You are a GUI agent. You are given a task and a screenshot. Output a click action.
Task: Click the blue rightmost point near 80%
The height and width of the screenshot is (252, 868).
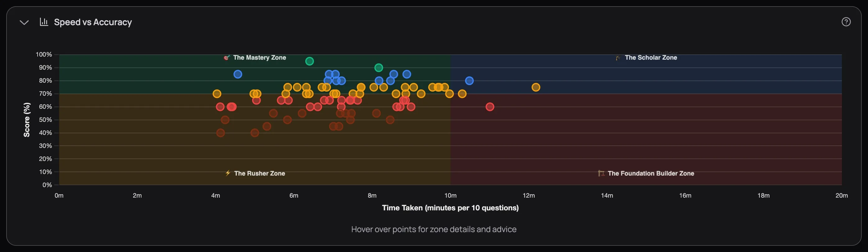469,80
